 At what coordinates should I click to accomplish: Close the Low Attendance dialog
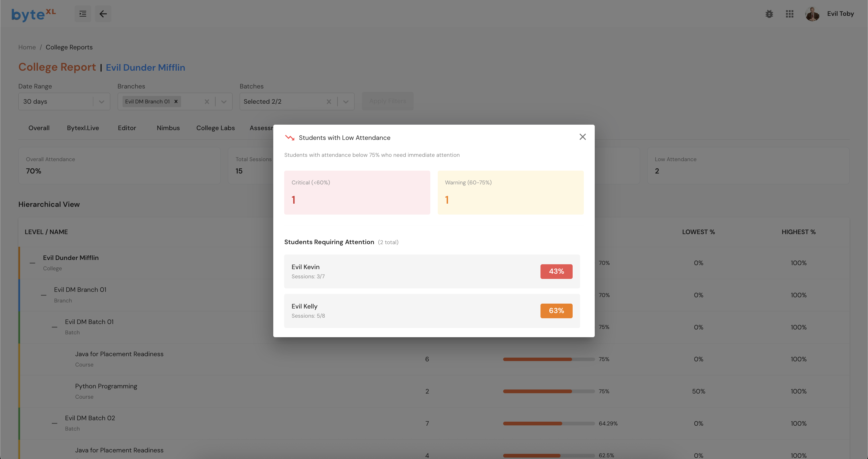tap(582, 137)
